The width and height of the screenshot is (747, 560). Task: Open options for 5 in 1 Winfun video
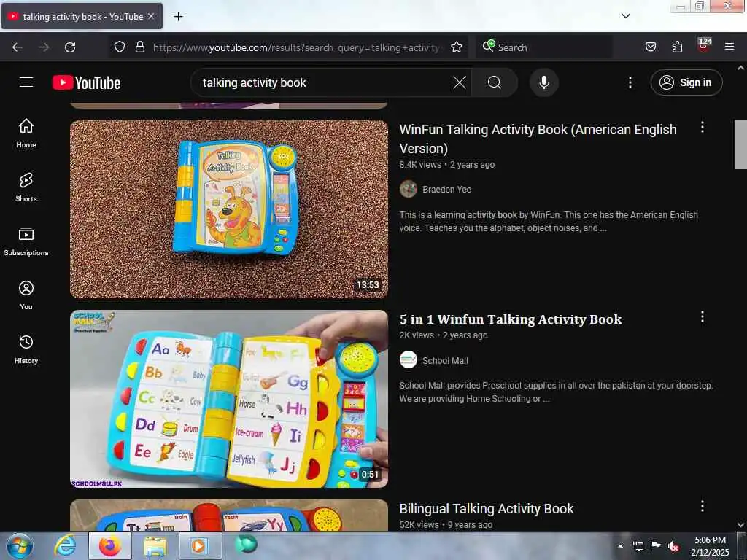click(x=703, y=316)
